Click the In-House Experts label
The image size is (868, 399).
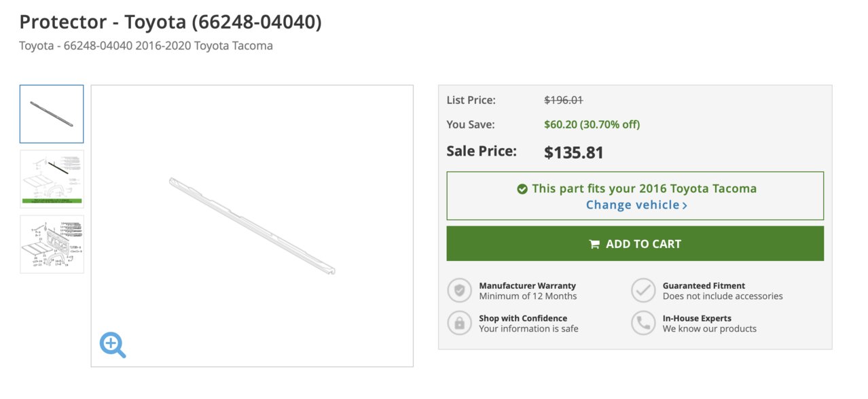[697, 318]
